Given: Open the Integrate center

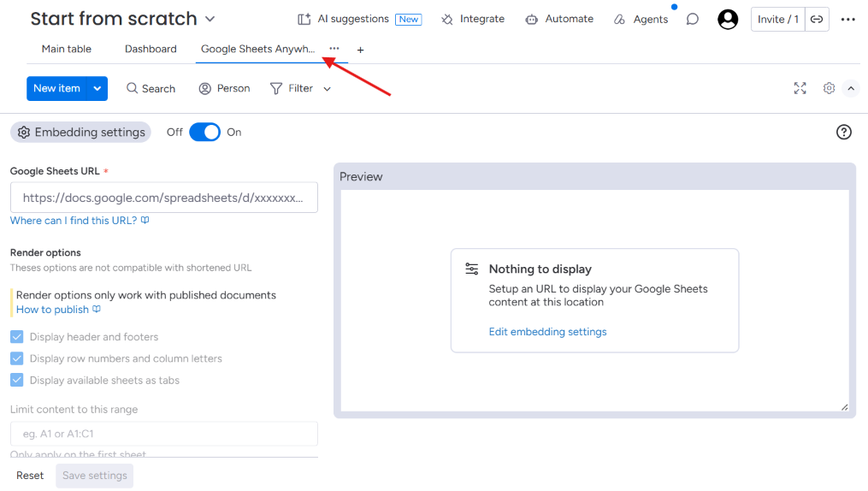Looking at the screenshot, I should pos(473,19).
